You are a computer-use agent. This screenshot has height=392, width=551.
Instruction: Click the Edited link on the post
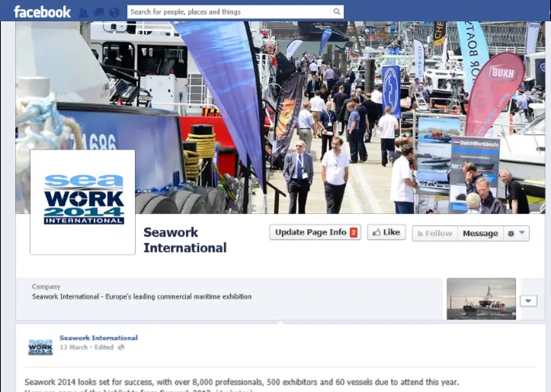pos(104,347)
